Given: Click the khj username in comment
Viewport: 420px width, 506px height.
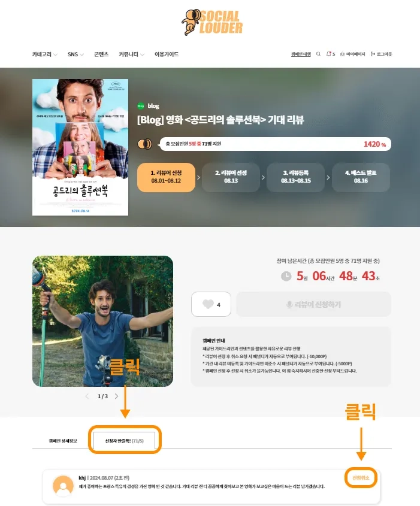Looking at the screenshot, I should point(82,478).
